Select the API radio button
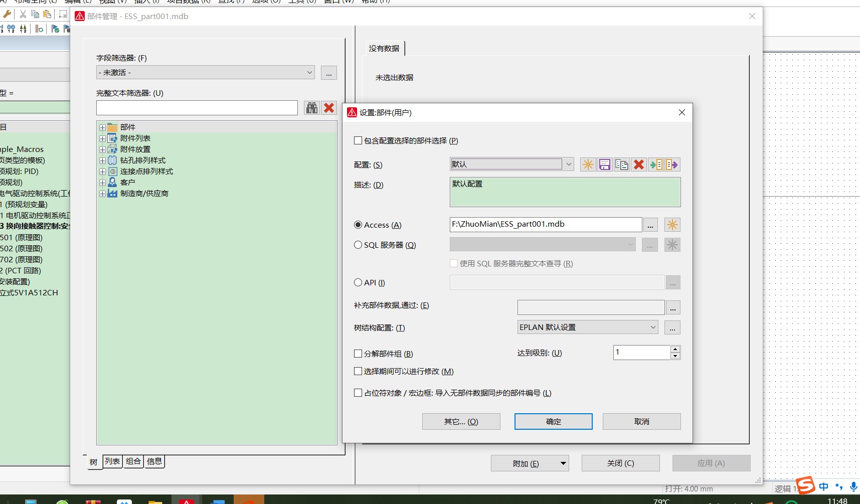This screenshot has height=504, width=860. (x=358, y=282)
